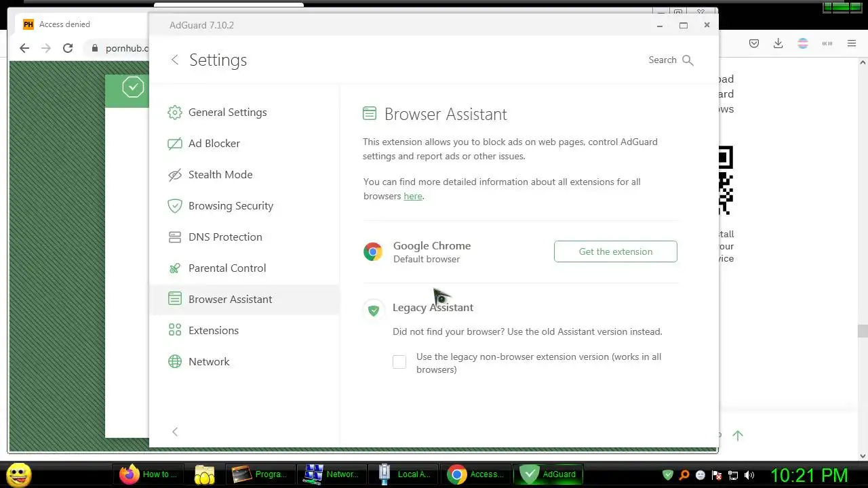
Task: Click the browser address bar URL field
Action: pyautogui.click(x=126, y=48)
